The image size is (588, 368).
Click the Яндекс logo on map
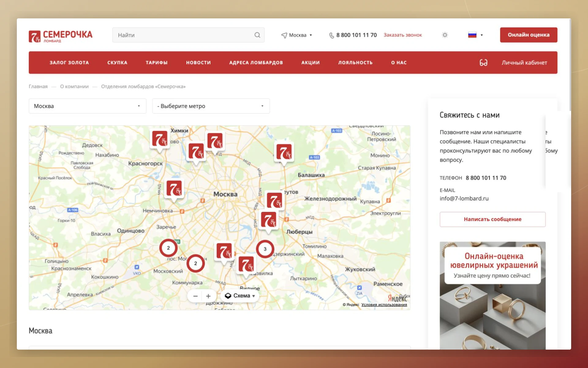pos(398,298)
